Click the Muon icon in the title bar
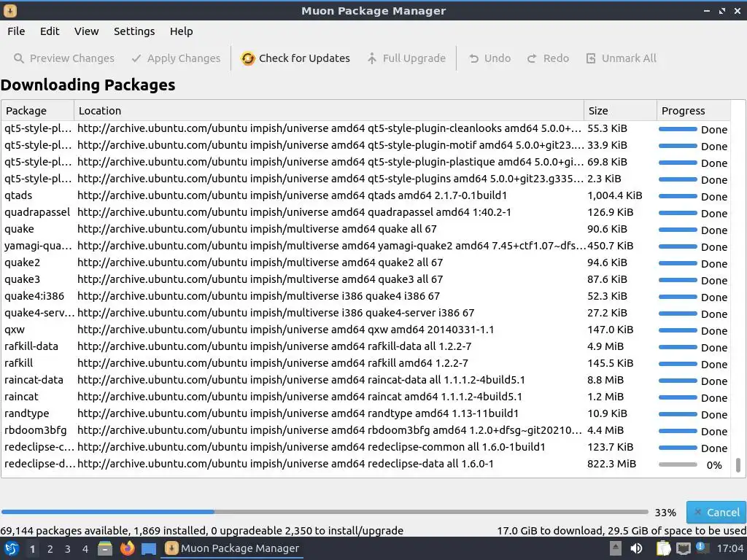This screenshot has width=747, height=560. coord(10,10)
